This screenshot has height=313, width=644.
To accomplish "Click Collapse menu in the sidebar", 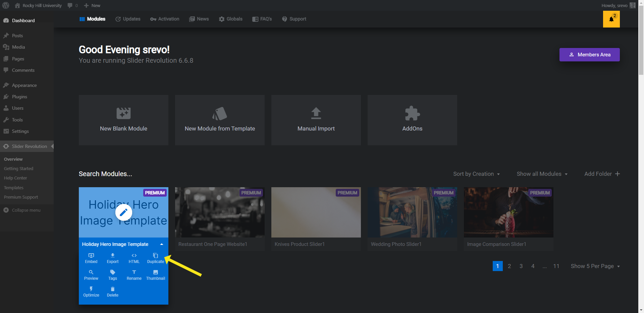I will (22, 210).
